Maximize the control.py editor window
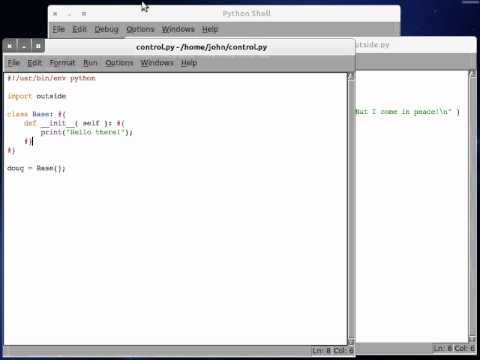Viewport: 480px width, 360px height. click(x=38, y=46)
